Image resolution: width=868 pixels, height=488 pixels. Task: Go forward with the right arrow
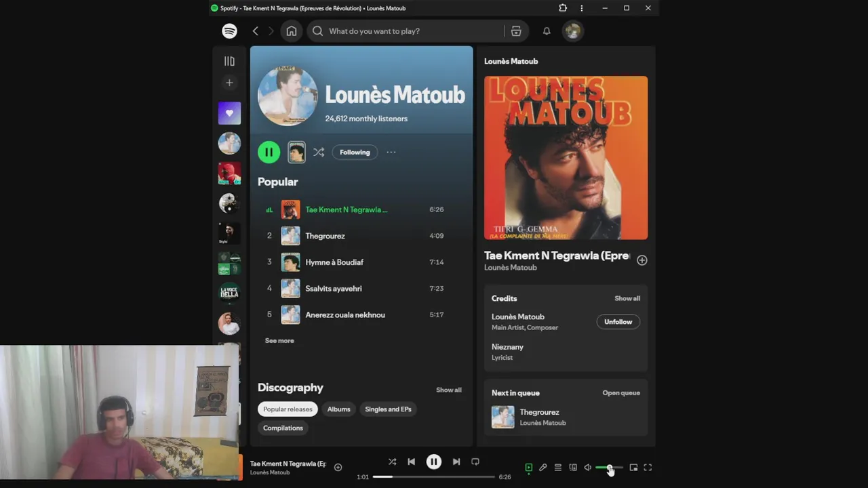271,31
